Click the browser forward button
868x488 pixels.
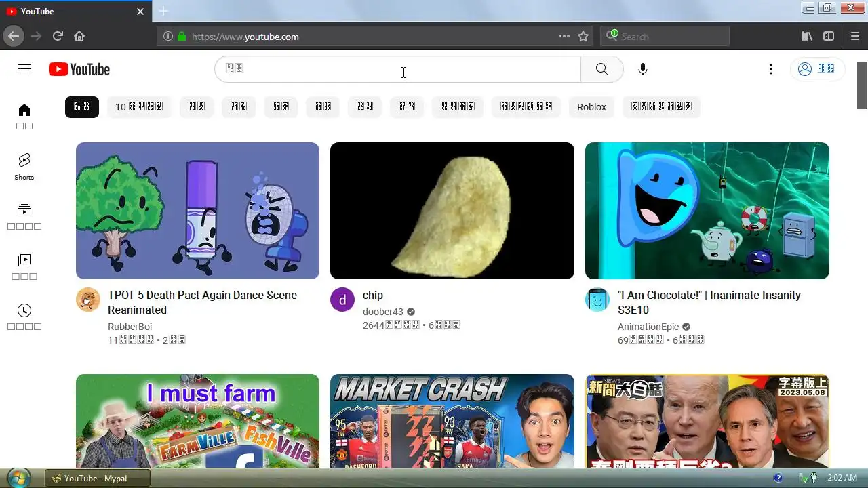tap(36, 36)
